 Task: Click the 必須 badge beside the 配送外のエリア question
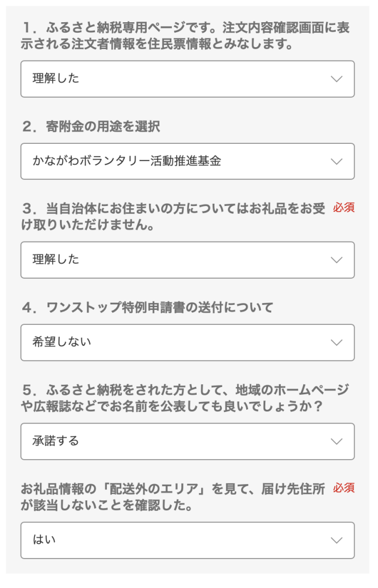tap(344, 489)
